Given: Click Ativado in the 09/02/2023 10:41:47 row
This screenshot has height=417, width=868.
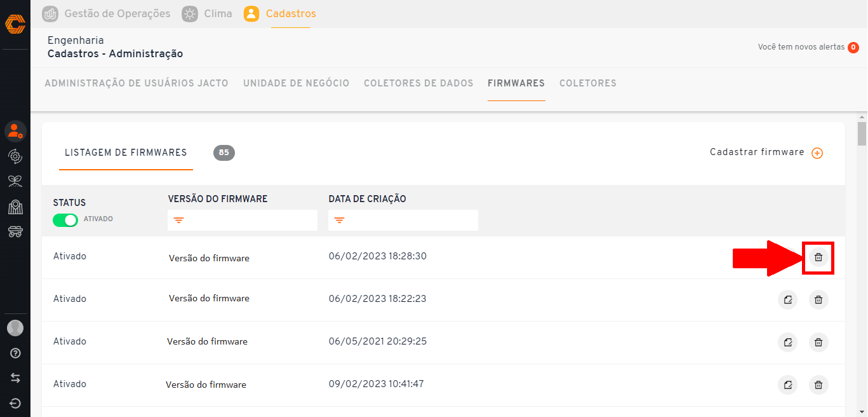Looking at the screenshot, I should [70, 384].
